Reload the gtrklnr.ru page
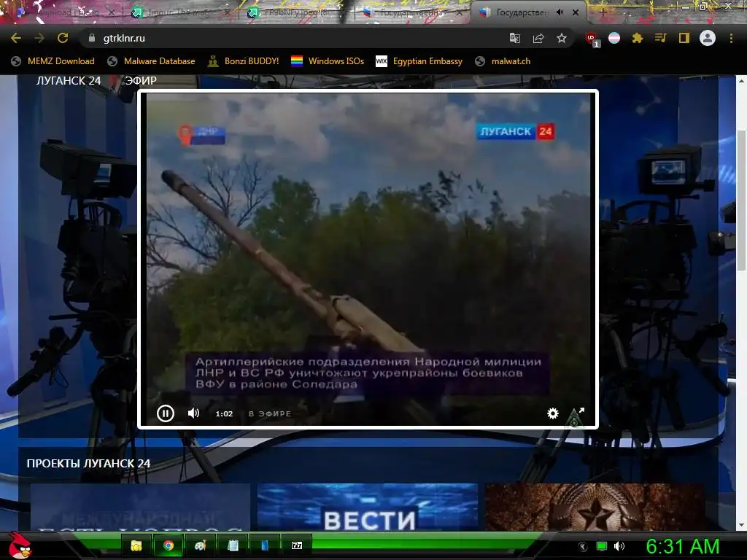Image resolution: width=747 pixels, height=560 pixels. click(63, 38)
